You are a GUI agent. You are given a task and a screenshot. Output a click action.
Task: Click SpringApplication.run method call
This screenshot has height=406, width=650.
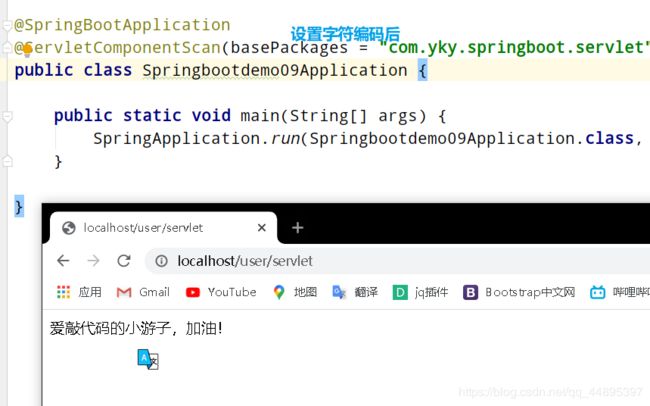click(x=196, y=139)
